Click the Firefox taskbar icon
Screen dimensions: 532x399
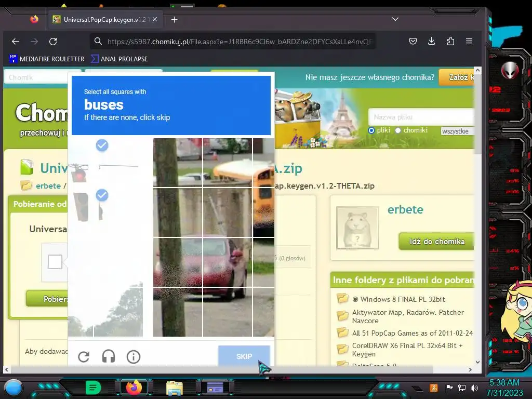[x=134, y=388]
